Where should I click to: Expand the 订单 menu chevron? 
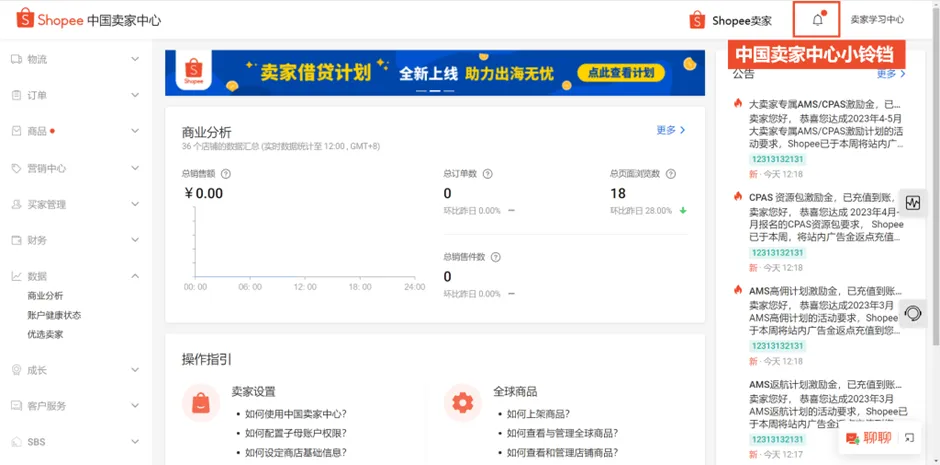coord(135,95)
